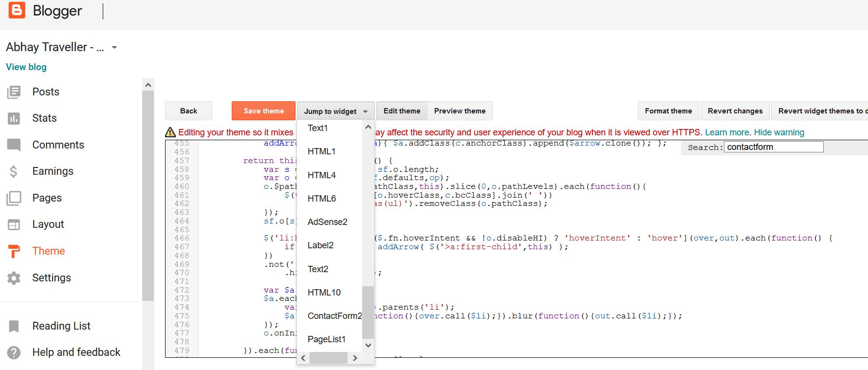
Task: Click the Search field containing contactform
Action: tap(774, 147)
